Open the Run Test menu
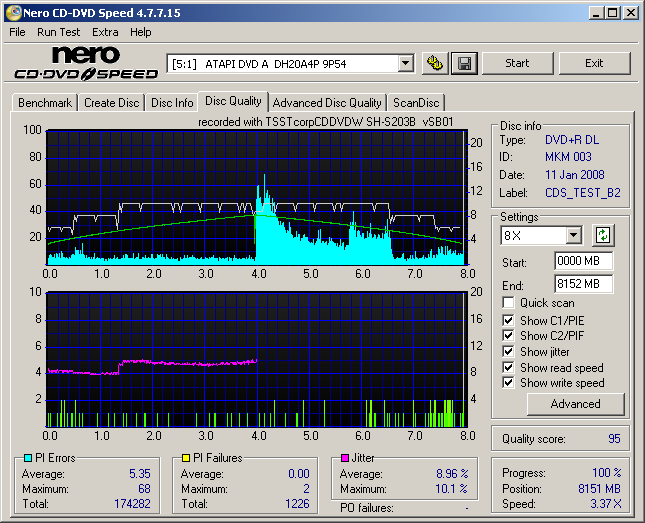 click(x=58, y=32)
